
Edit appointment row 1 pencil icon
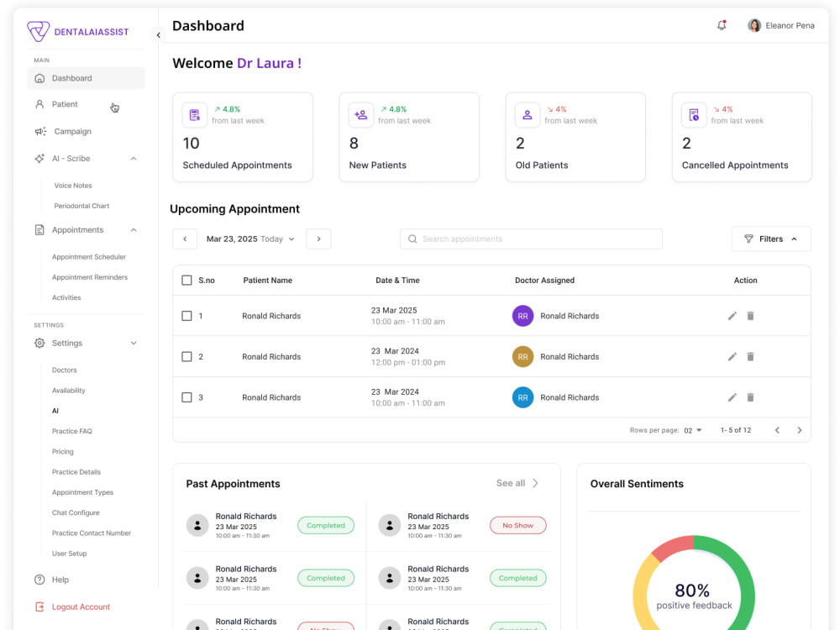[732, 316]
